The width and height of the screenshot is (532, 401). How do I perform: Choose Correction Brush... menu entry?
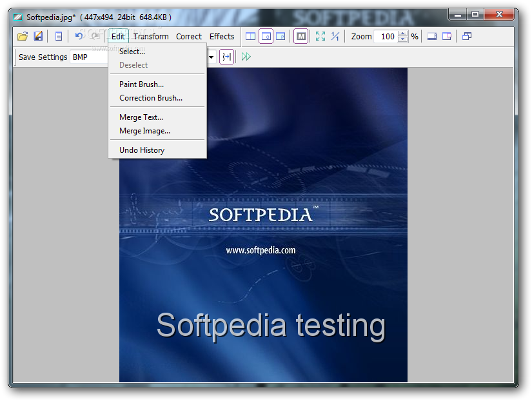pos(157,98)
